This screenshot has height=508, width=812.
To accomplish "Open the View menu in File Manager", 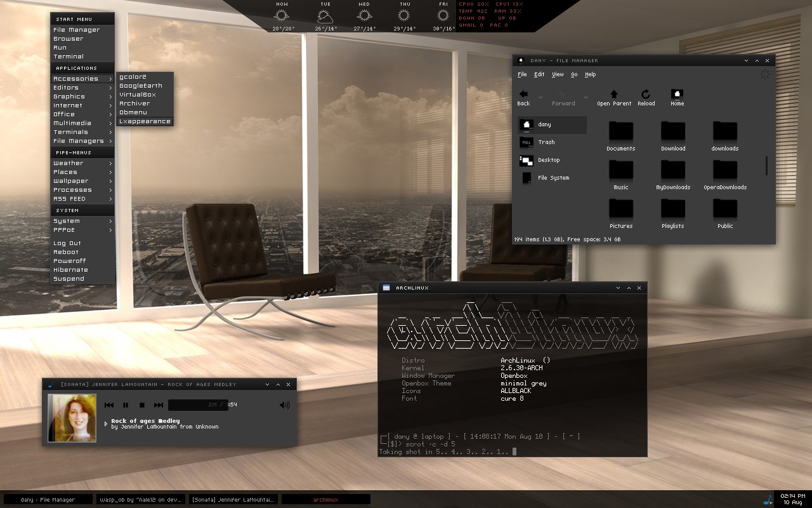I will 558,74.
